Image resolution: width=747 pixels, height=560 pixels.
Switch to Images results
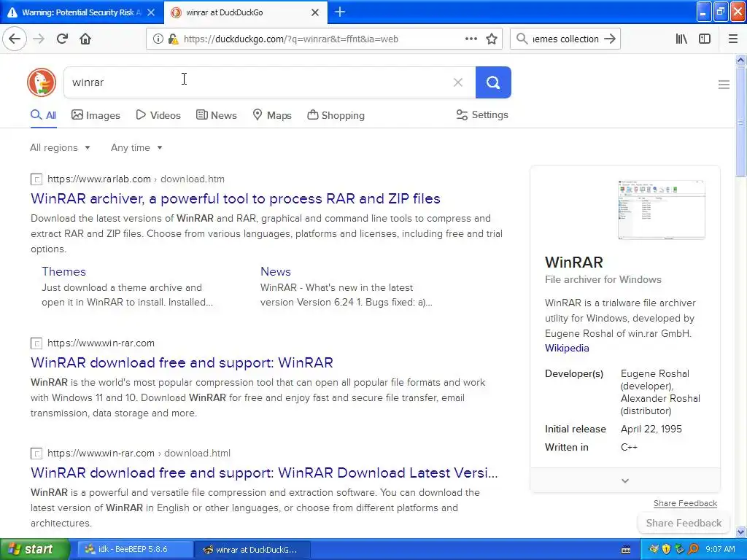point(96,115)
